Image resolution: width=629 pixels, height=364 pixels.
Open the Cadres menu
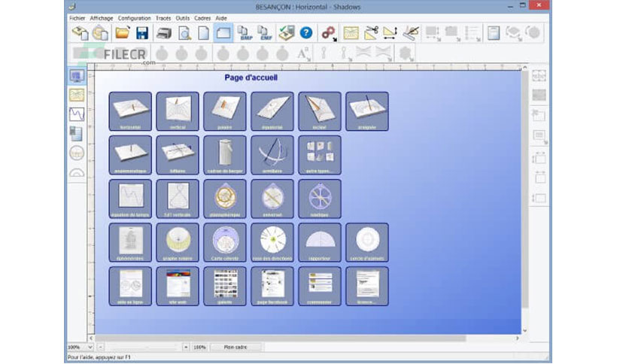[202, 18]
